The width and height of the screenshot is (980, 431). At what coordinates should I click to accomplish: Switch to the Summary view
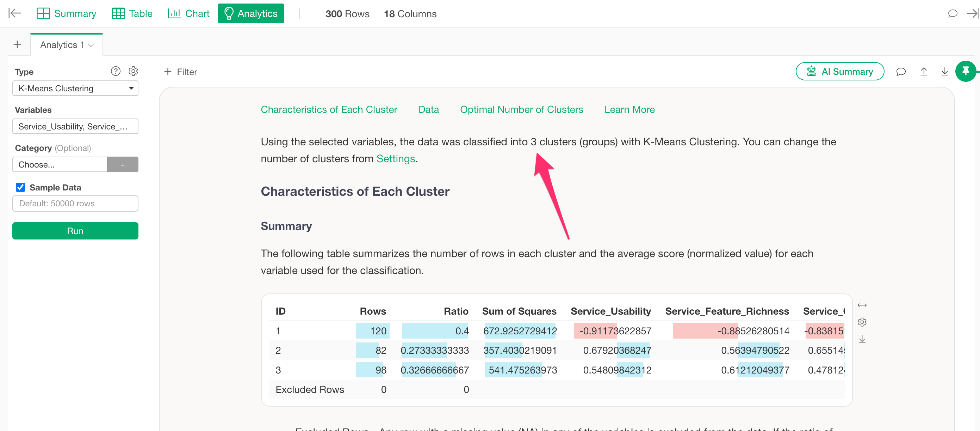click(x=66, y=14)
